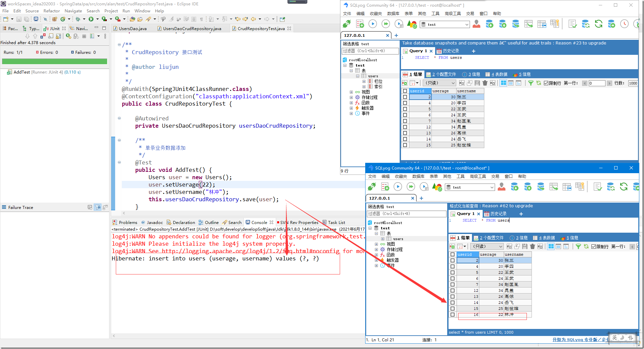Expand 视图 node in back SQLyog tree

click(351, 92)
